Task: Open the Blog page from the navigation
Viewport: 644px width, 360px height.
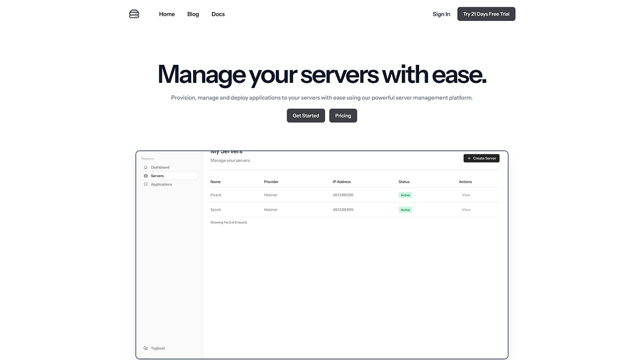Action: (x=192, y=14)
